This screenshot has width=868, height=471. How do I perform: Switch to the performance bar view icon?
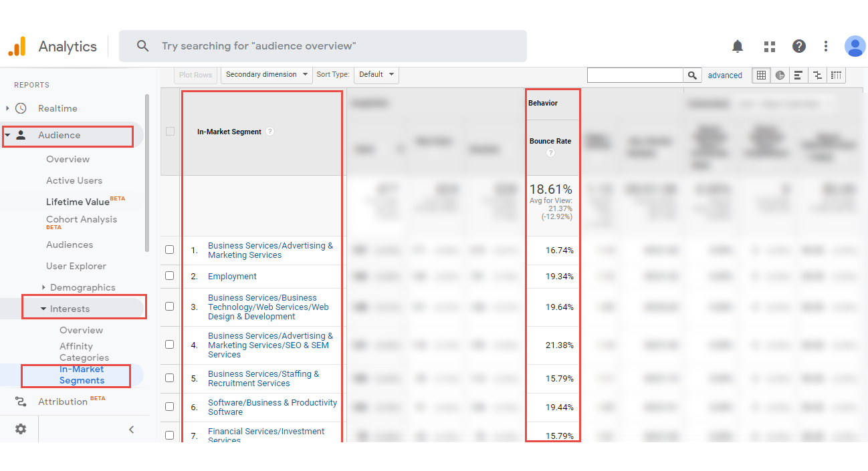pos(798,75)
